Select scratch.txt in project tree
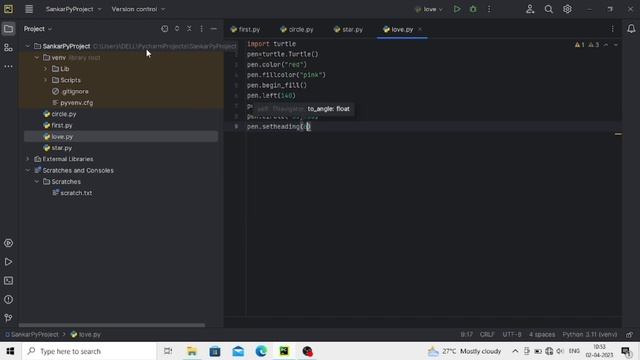Screen dimensions: 640x360 coord(72,193)
